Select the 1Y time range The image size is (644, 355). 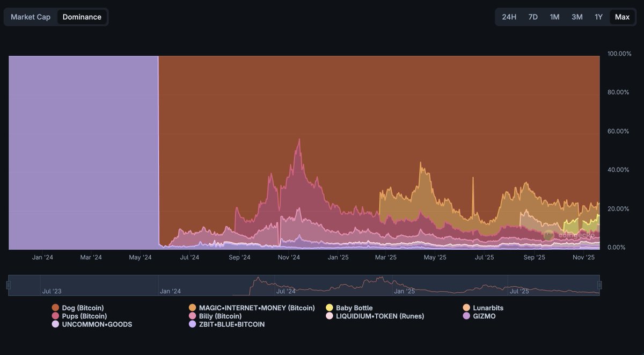pos(598,17)
